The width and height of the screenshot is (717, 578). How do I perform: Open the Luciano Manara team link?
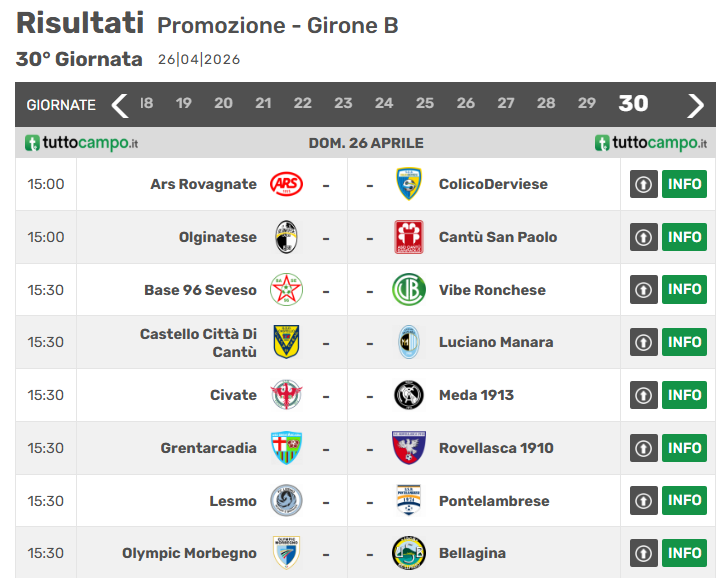tap(495, 342)
